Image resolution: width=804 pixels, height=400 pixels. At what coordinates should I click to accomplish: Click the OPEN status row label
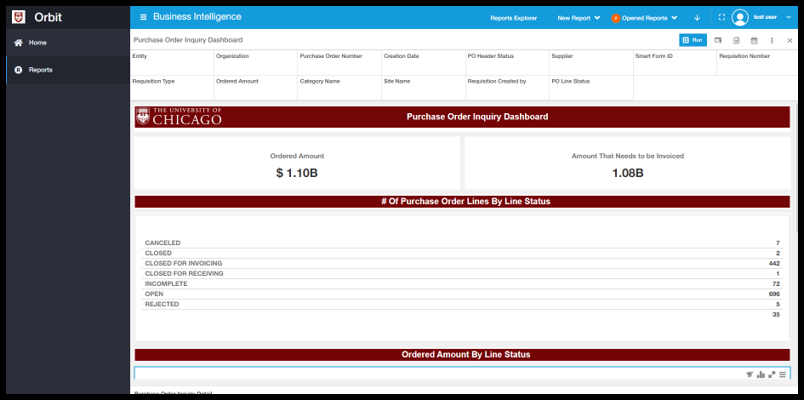click(x=154, y=294)
